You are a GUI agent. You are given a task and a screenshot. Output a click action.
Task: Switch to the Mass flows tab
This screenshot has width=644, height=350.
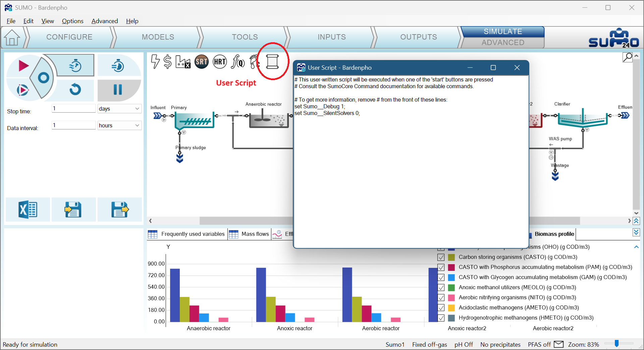pos(250,234)
